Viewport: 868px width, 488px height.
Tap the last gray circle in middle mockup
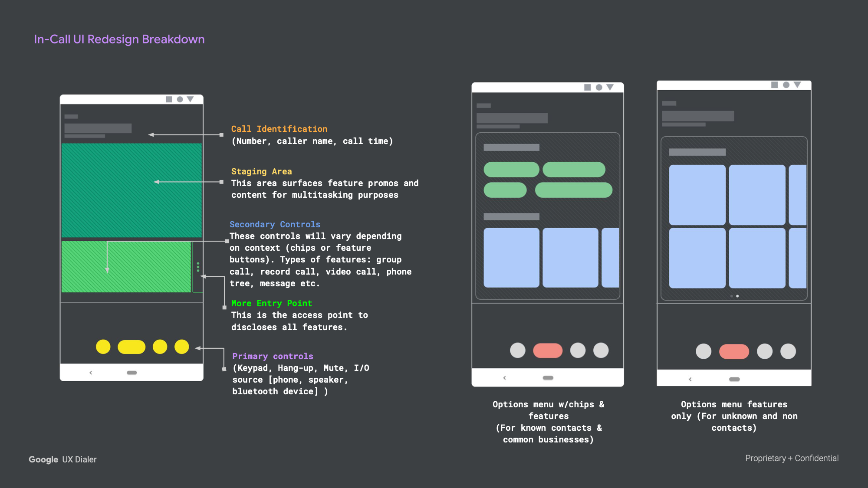[601, 350]
